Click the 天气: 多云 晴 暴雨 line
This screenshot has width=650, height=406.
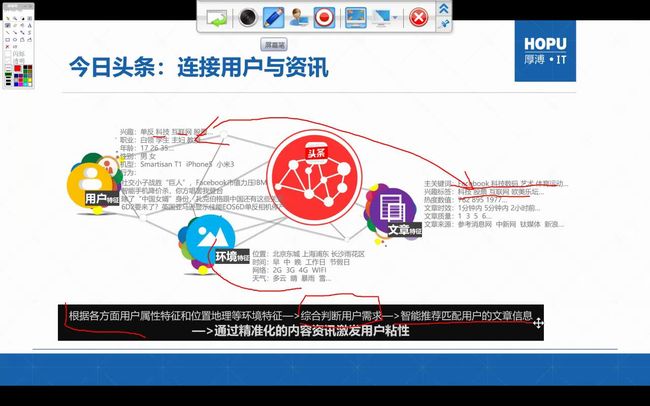pos(292,278)
